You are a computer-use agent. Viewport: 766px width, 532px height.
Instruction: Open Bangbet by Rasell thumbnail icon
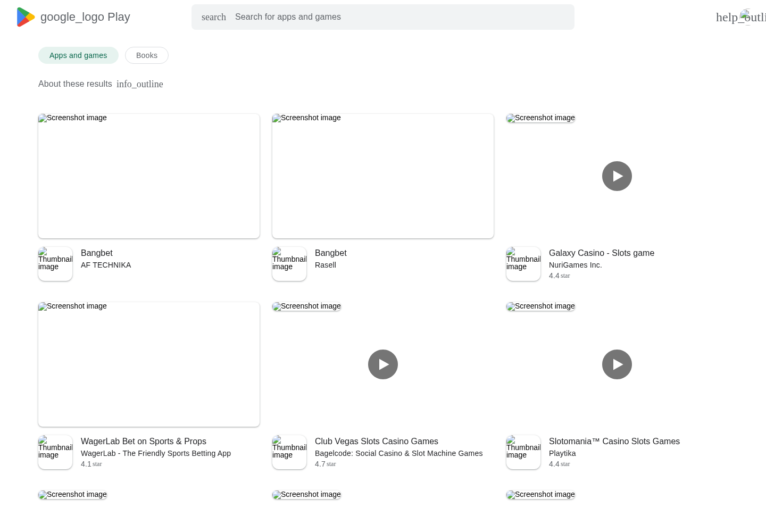click(x=289, y=264)
